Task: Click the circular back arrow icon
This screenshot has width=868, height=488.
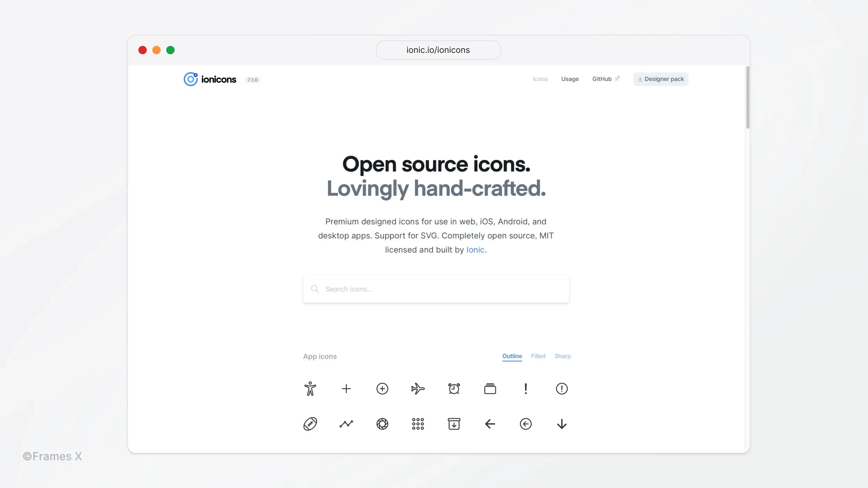Action: [x=527, y=424]
